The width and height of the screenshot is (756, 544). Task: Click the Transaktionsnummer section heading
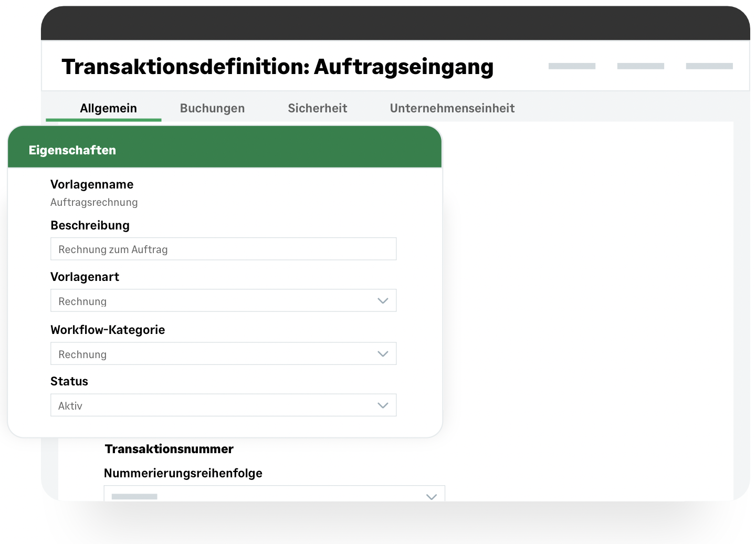(169, 449)
